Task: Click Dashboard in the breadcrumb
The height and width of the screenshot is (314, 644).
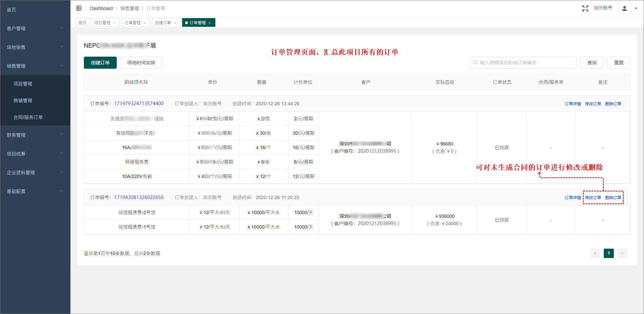Action: [101, 8]
